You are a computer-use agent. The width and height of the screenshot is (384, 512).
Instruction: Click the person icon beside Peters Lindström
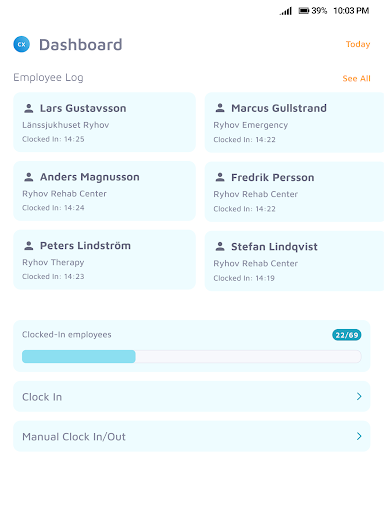click(29, 246)
